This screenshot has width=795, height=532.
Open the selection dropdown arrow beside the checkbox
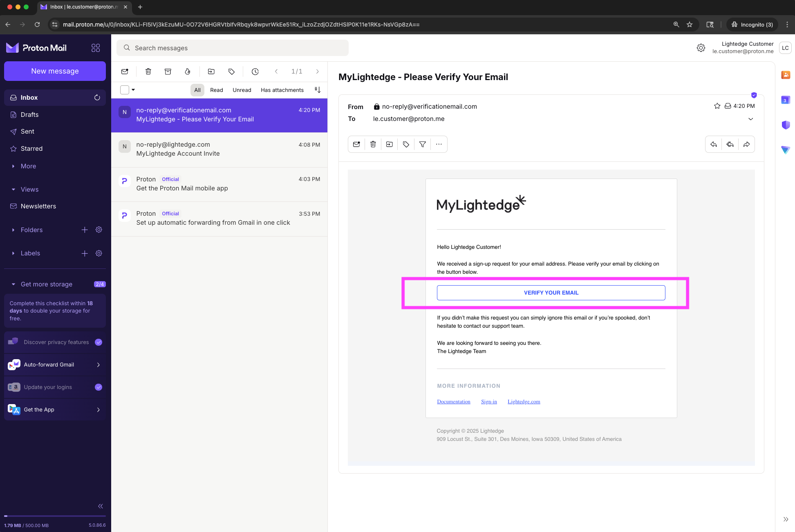pyautogui.click(x=133, y=90)
